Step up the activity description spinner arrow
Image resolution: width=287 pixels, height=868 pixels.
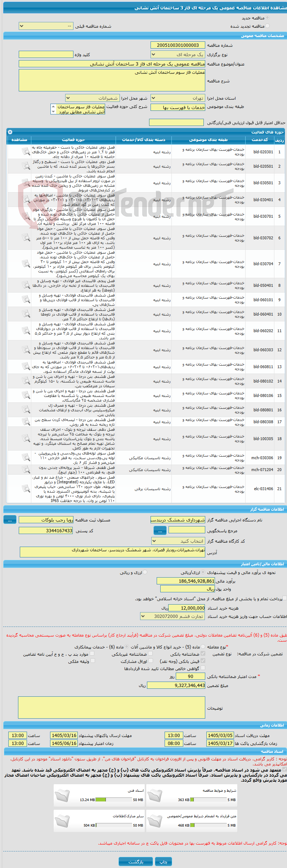[x=54, y=107]
